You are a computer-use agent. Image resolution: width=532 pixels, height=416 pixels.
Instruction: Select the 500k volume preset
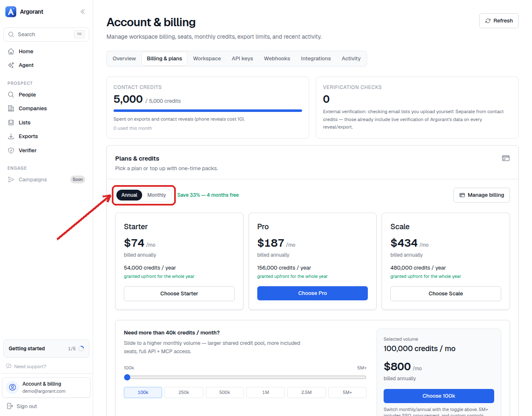[x=225, y=392]
